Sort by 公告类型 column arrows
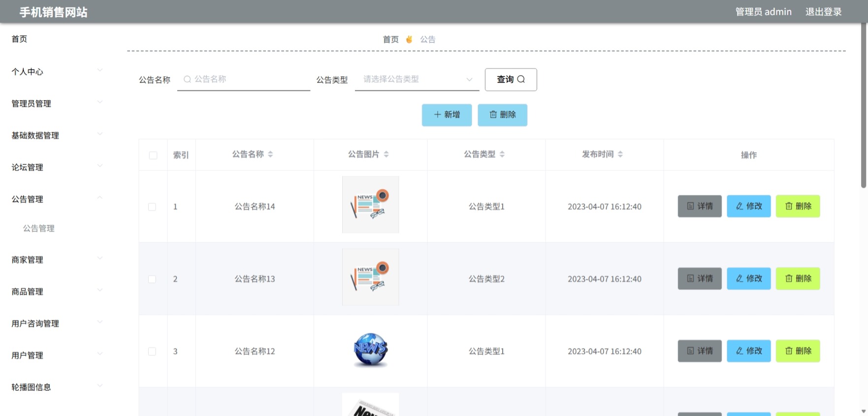 tap(502, 154)
